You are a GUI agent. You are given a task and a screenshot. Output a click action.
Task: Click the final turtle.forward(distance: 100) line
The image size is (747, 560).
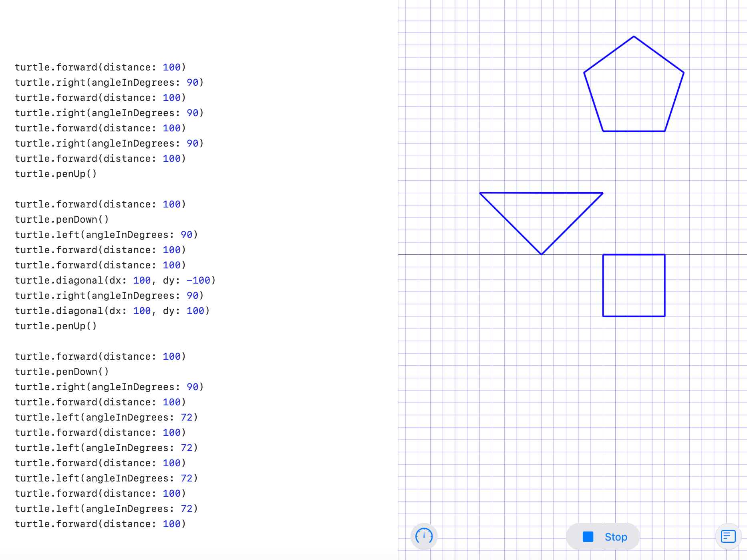point(100,524)
